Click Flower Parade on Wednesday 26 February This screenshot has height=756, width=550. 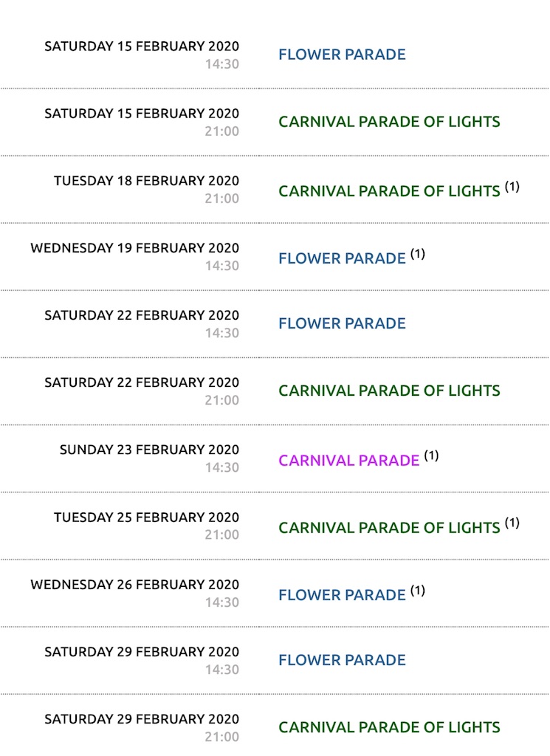[342, 595]
